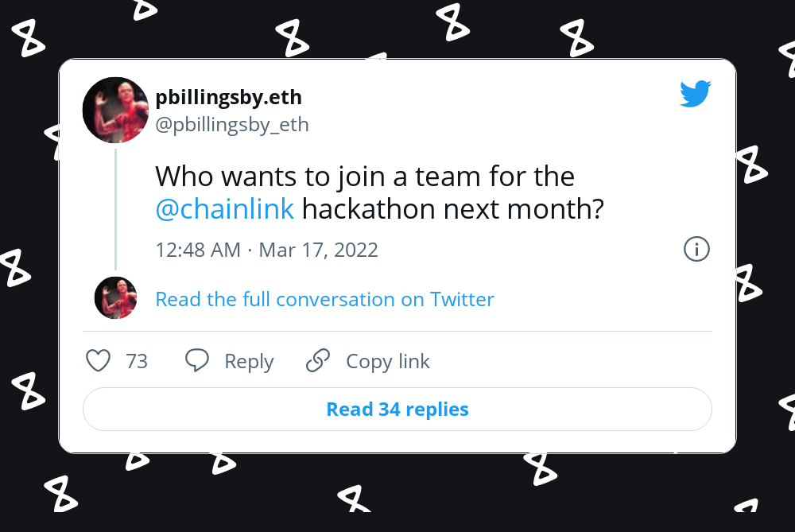This screenshot has width=795, height=532.
Task: Click pbillingsby.eth's large profile avatar
Action: pyautogui.click(x=115, y=110)
